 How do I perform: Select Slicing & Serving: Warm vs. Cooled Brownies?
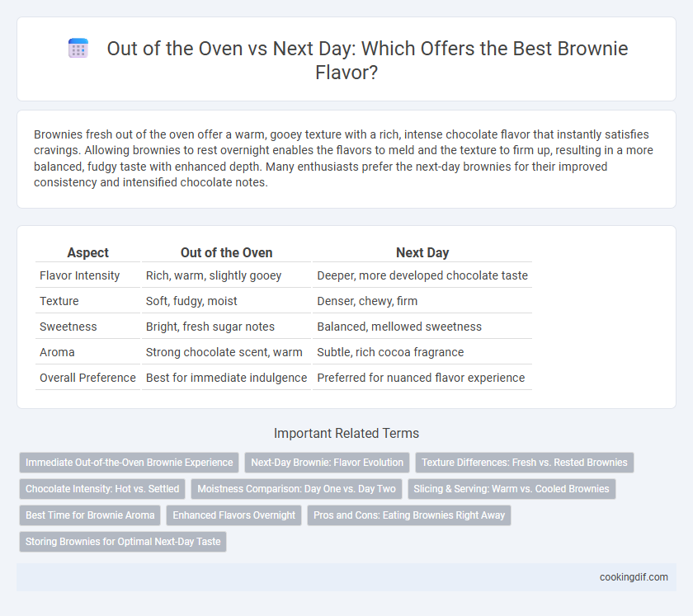click(x=511, y=489)
